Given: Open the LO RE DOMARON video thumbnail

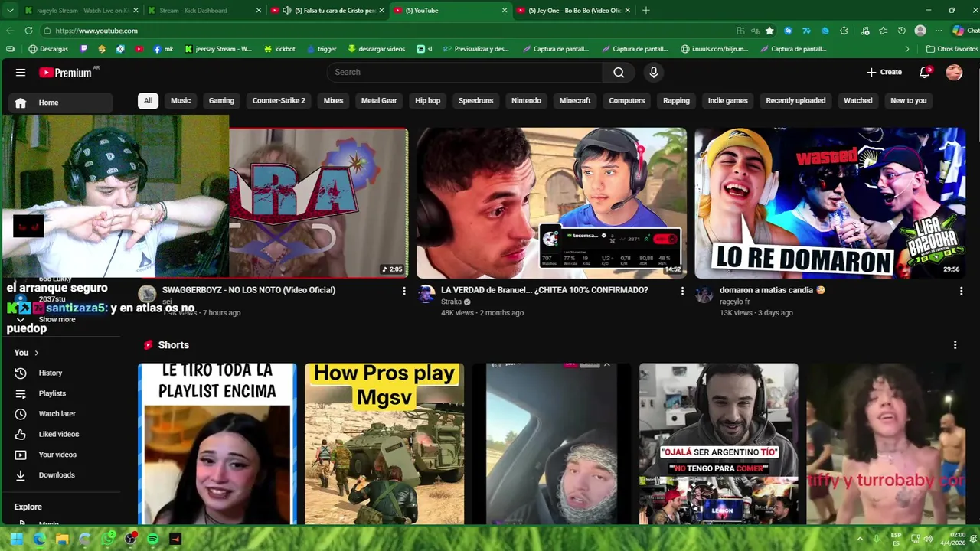Looking at the screenshot, I should click(830, 203).
